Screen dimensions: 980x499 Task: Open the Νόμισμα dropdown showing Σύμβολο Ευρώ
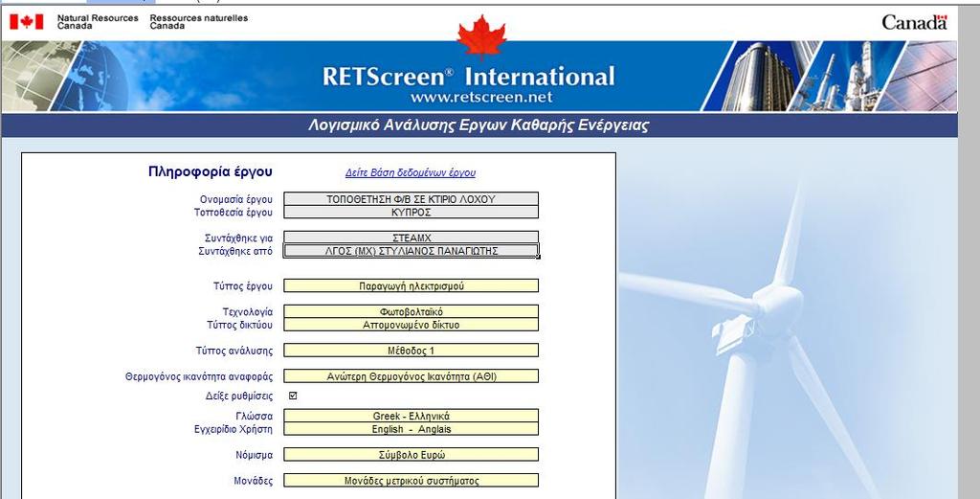click(x=411, y=455)
